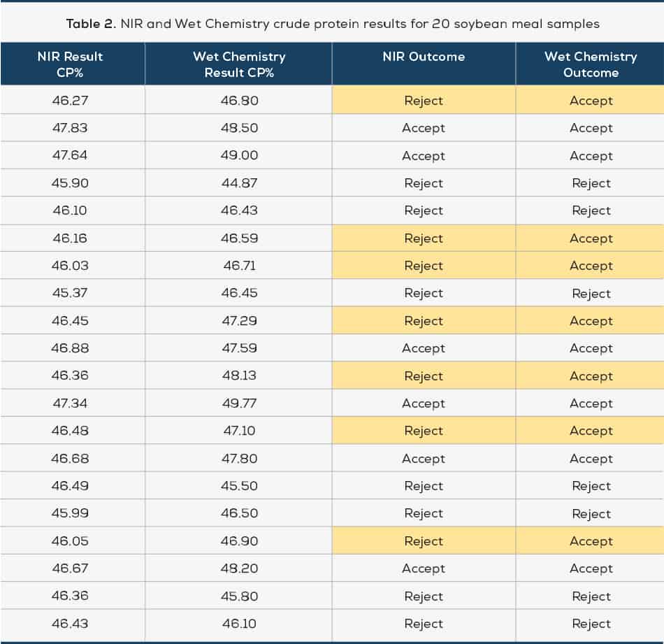This screenshot has height=644, width=664.
Task: Select the NIR result cell 47.34
Action: (x=70, y=403)
